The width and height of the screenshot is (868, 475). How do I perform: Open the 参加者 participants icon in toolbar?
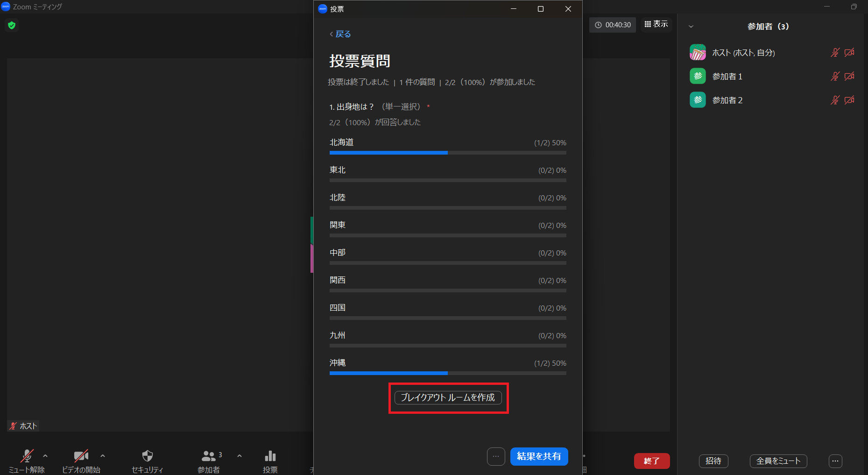[208, 456]
